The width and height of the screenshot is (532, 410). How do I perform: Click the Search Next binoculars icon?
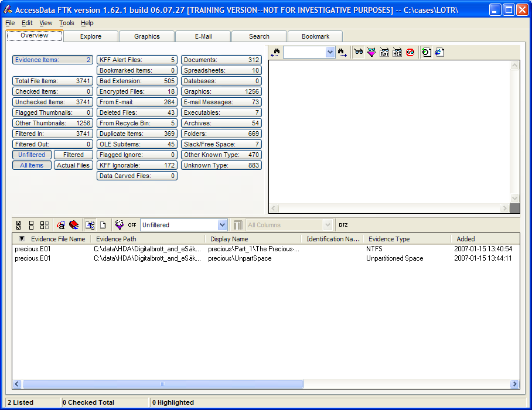click(342, 52)
